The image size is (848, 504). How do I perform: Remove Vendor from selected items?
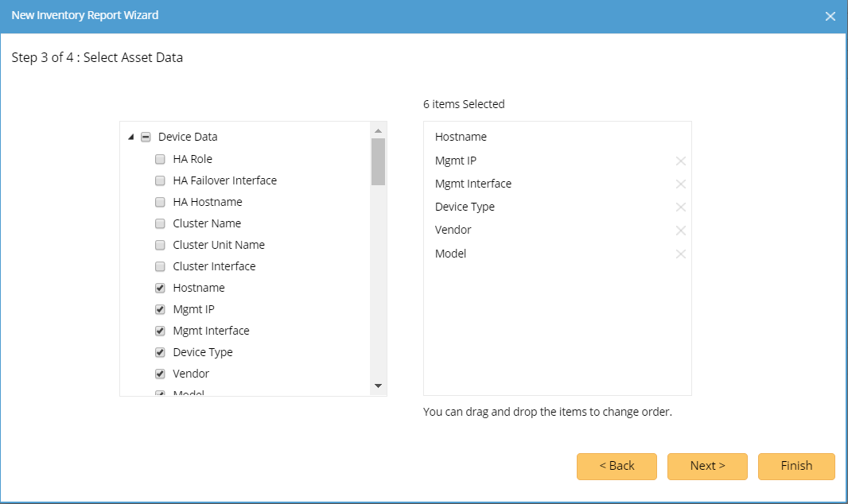click(x=681, y=231)
